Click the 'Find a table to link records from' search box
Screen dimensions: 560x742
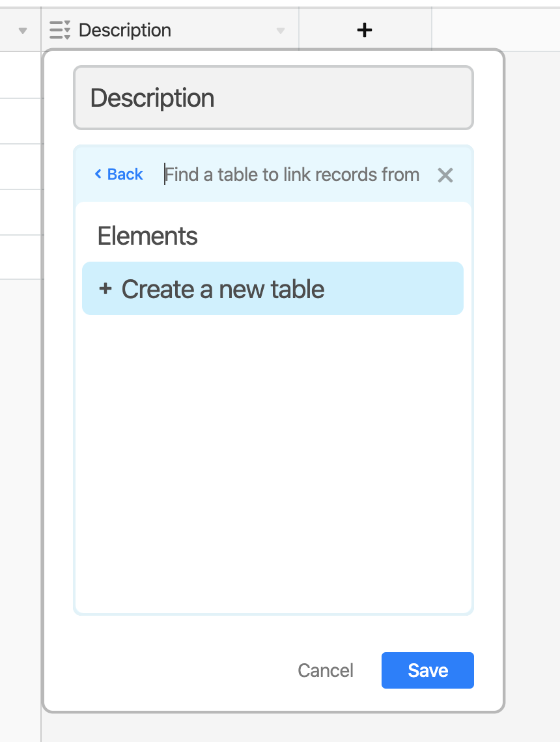pos(293,174)
